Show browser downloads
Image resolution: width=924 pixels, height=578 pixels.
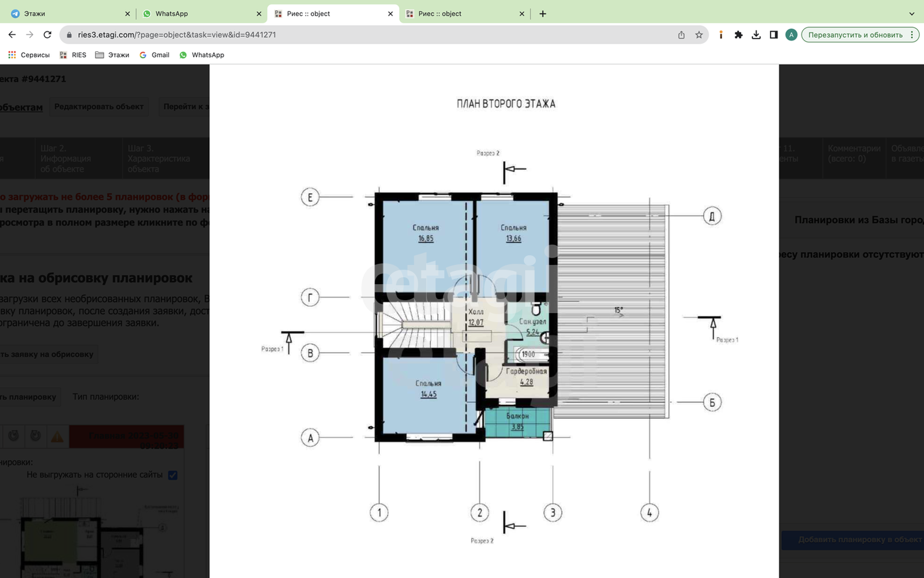756,35
